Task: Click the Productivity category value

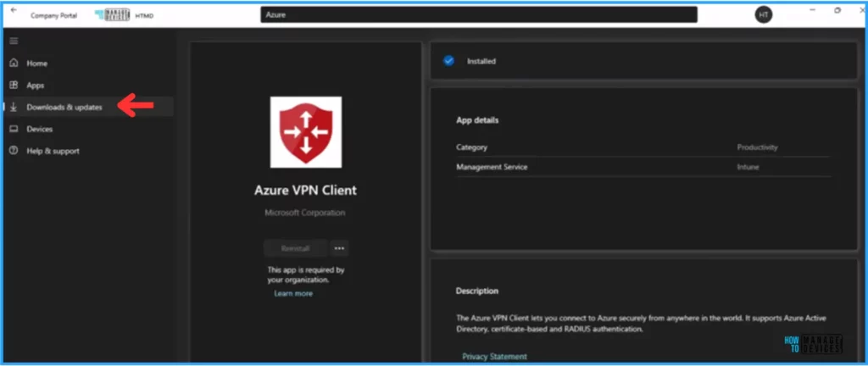Action: [x=757, y=147]
